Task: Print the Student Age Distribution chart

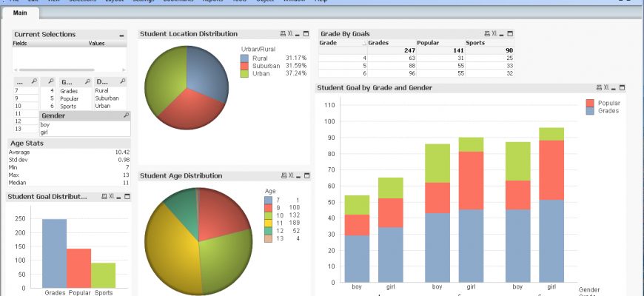Action: (x=283, y=176)
